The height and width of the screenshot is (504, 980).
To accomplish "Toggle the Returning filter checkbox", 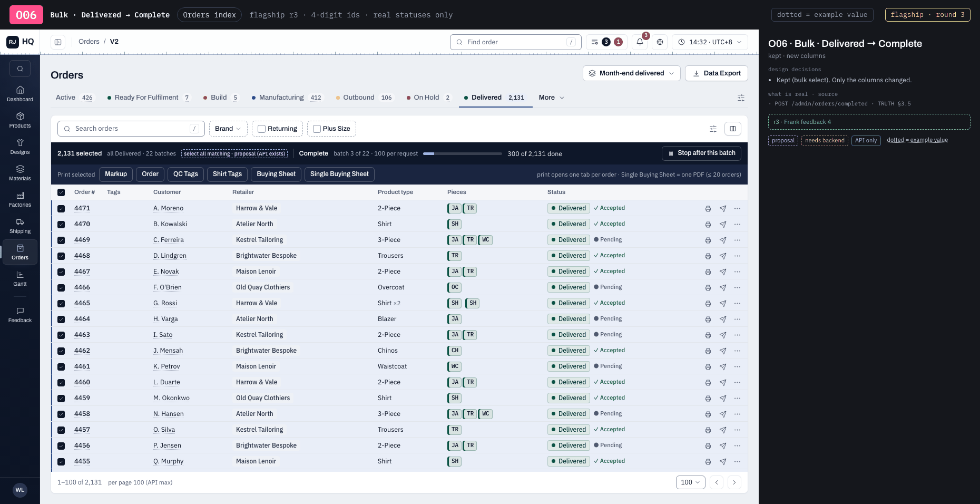I will tap(261, 129).
